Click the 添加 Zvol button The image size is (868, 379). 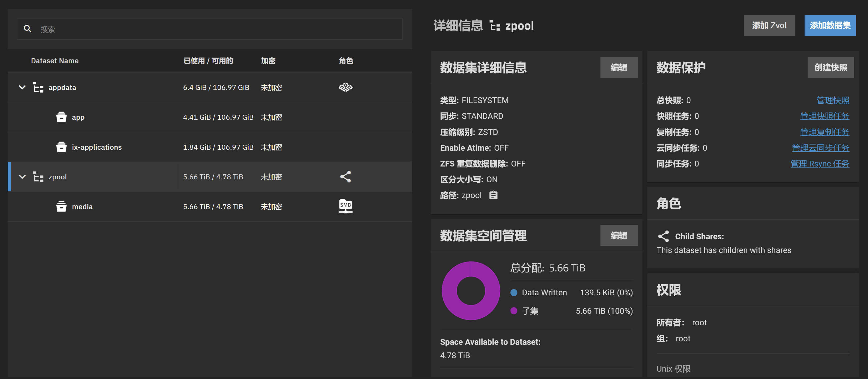tap(769, 25)
